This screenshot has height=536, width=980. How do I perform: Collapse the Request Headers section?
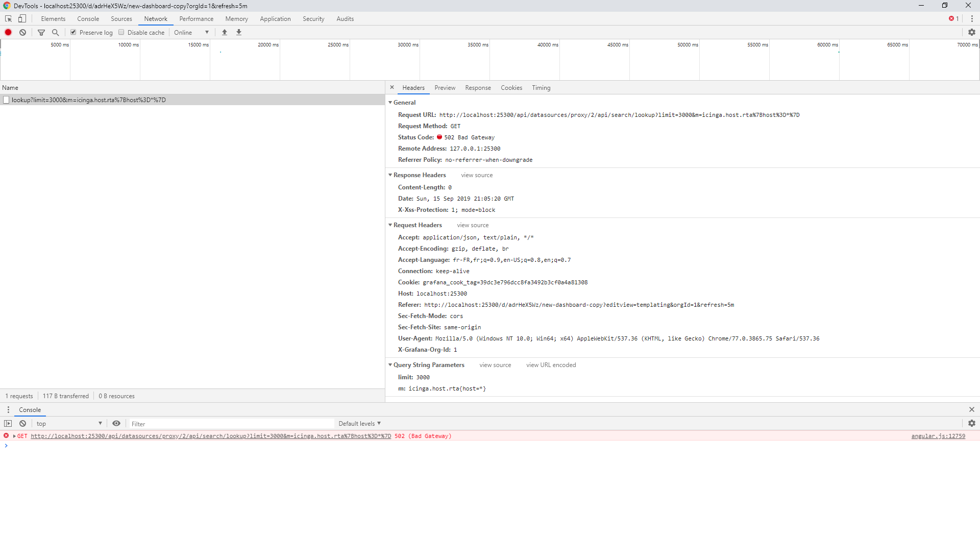(x=390, y=225)
